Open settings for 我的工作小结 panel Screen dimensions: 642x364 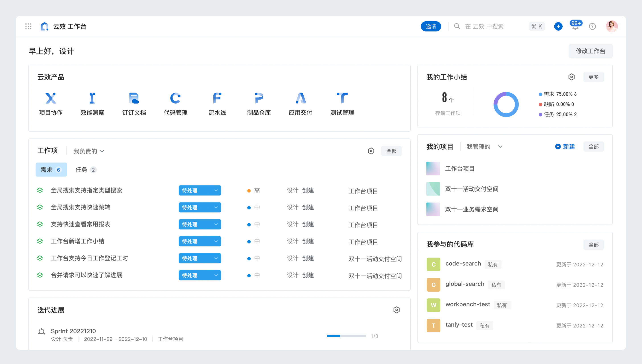tap(571, 77)
